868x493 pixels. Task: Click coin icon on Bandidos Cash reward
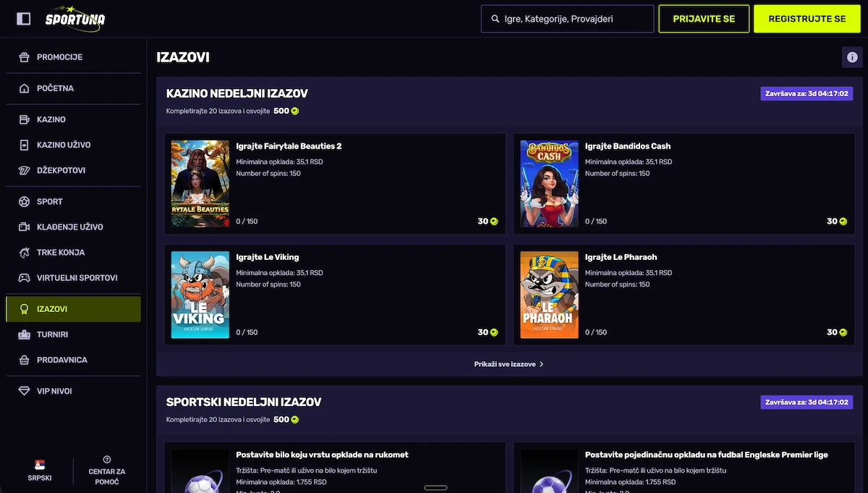[x=843, y=222]
